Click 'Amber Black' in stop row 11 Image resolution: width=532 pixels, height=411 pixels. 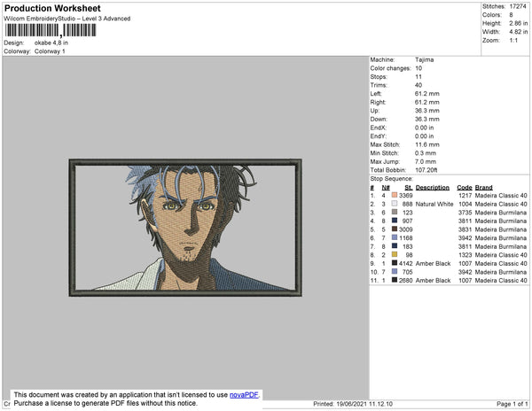click(433, 280)
